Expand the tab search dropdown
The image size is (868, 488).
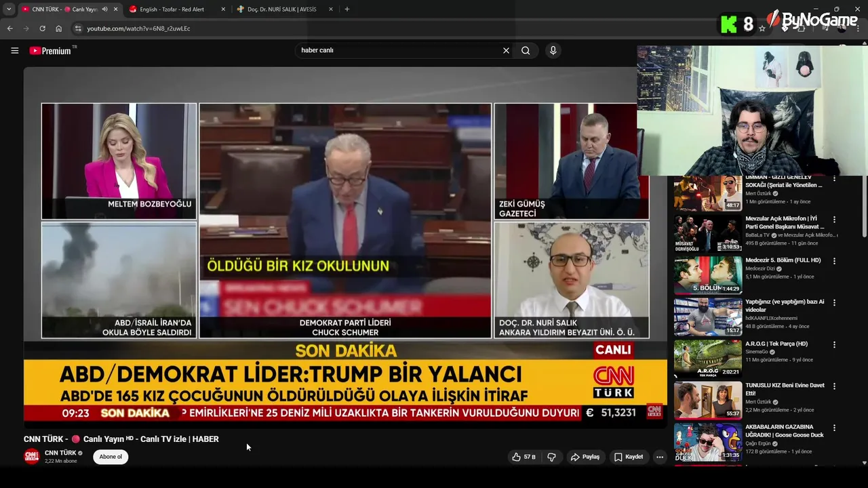(x=9, y=9)
